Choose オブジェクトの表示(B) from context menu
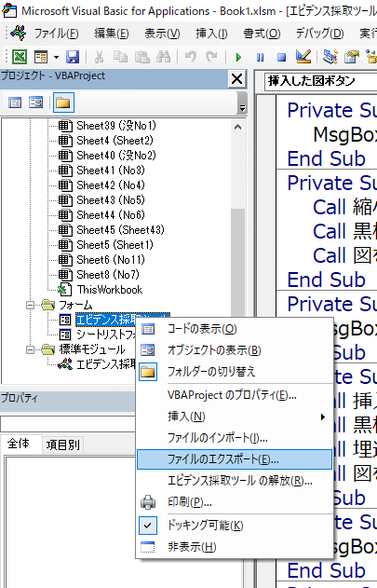Screen dimensions: 377x588 click(x=235, y=350)
